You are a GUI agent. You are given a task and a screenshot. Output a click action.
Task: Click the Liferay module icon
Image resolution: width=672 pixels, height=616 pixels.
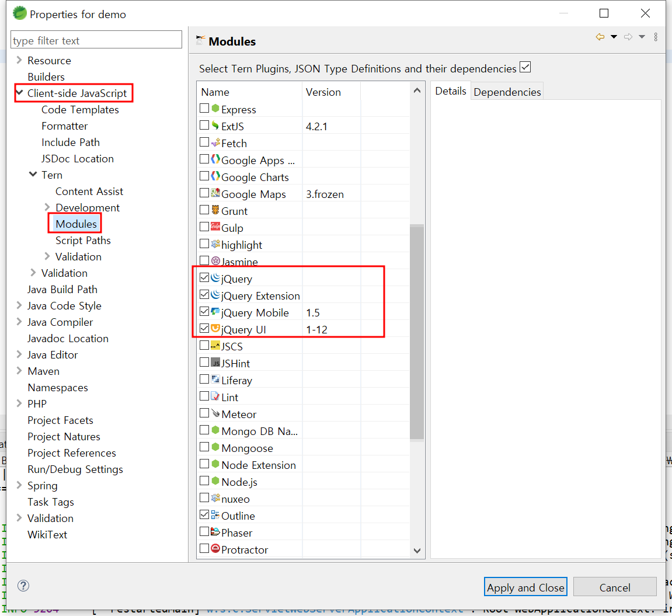click(215, 380)
